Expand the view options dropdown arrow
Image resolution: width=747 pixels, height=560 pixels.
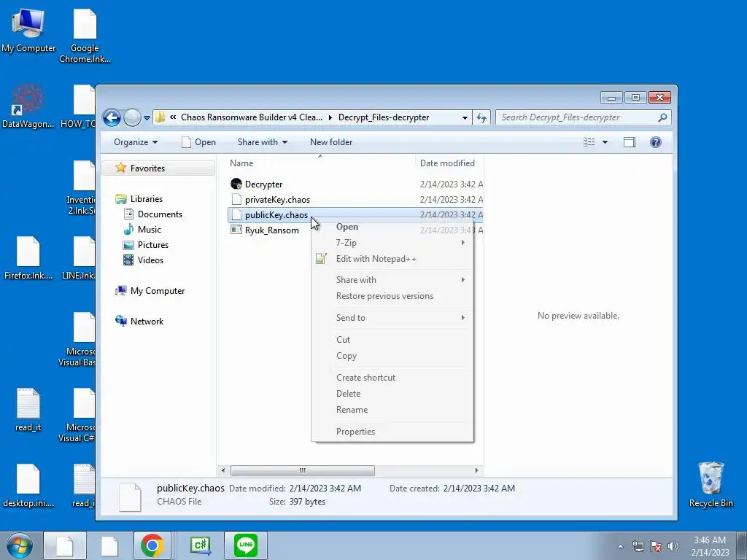605,142
